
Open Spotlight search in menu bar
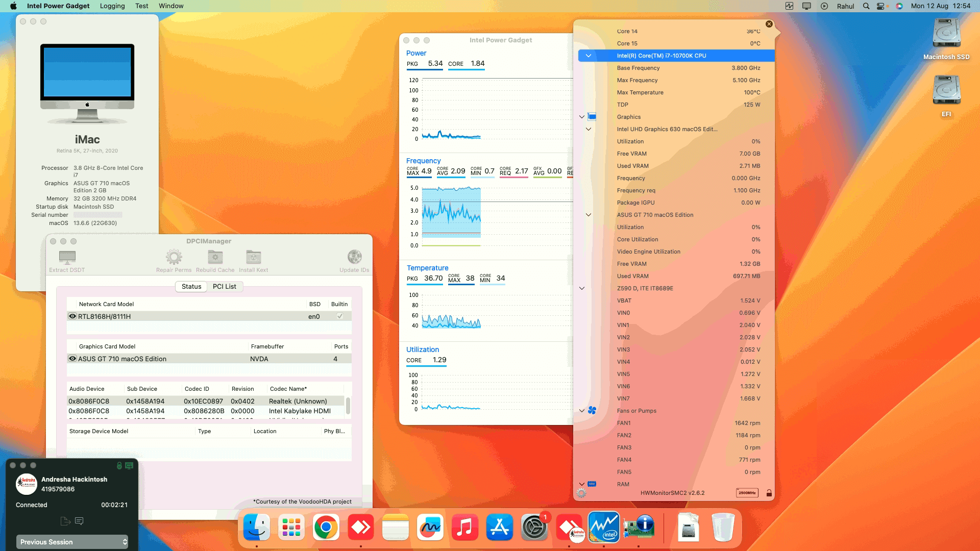pos(866,6)
